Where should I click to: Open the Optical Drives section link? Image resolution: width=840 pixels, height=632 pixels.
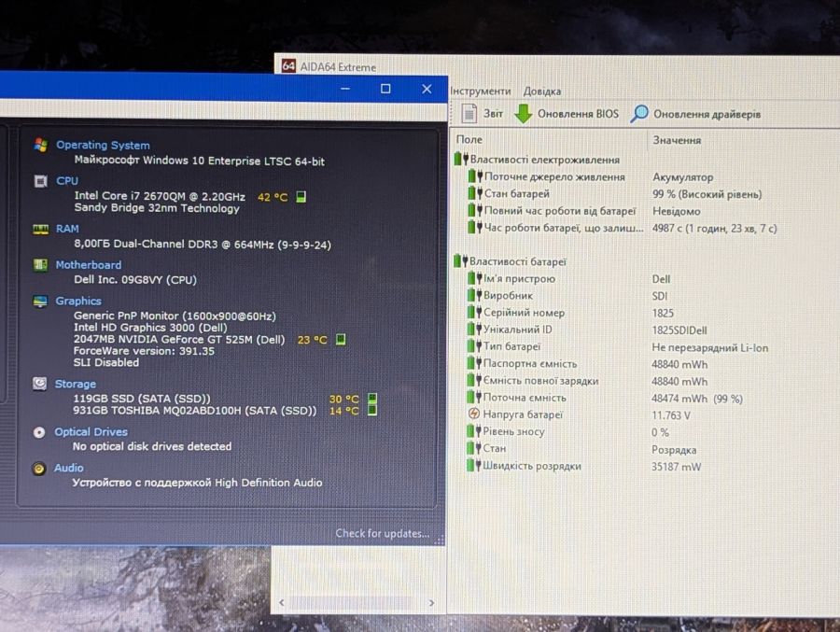[x=91, y=431]
